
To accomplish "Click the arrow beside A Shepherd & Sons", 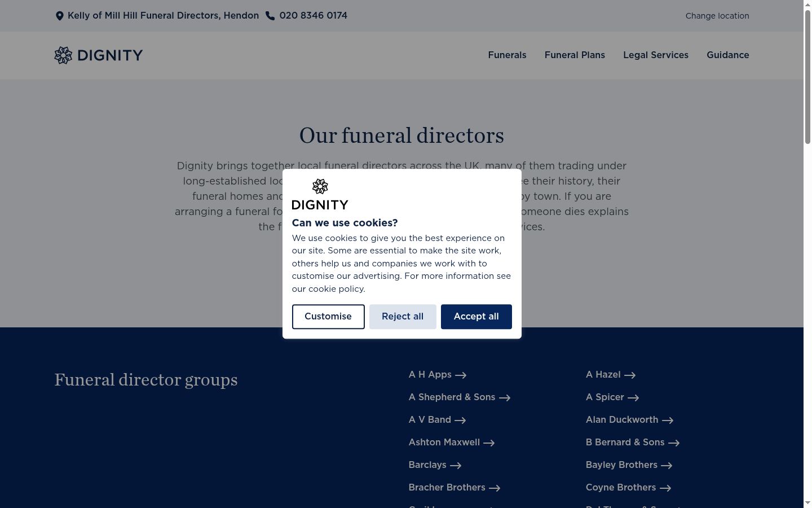I will [x=505, y=398].
